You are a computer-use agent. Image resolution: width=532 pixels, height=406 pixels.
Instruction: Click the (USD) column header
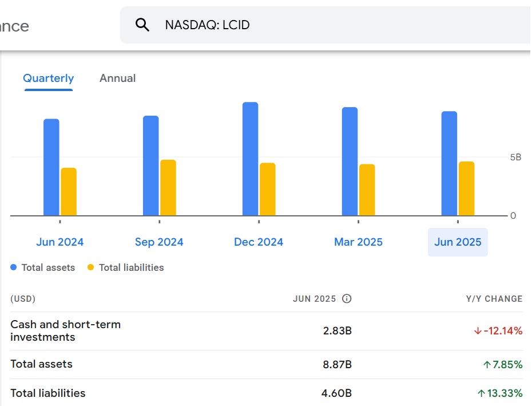23,299
